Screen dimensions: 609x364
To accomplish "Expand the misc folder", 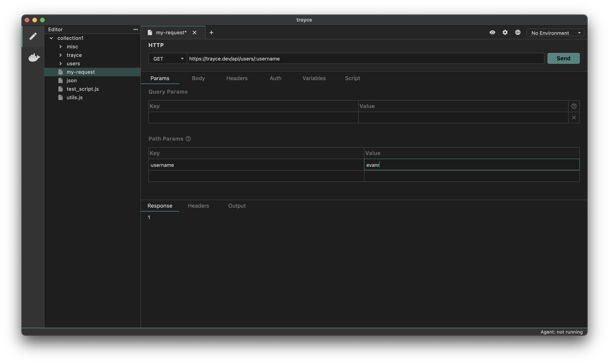I will point(60,47).
